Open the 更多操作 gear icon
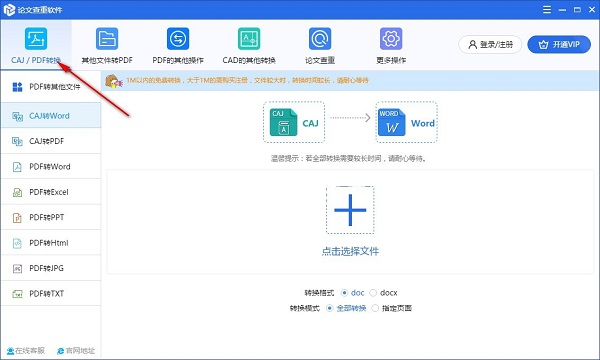 [x=391, y=39]
